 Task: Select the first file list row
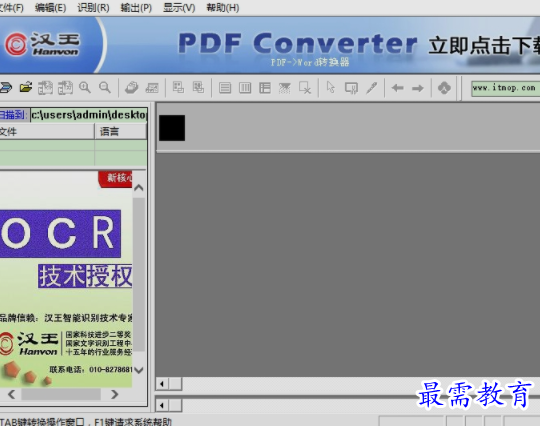point(73,145)
